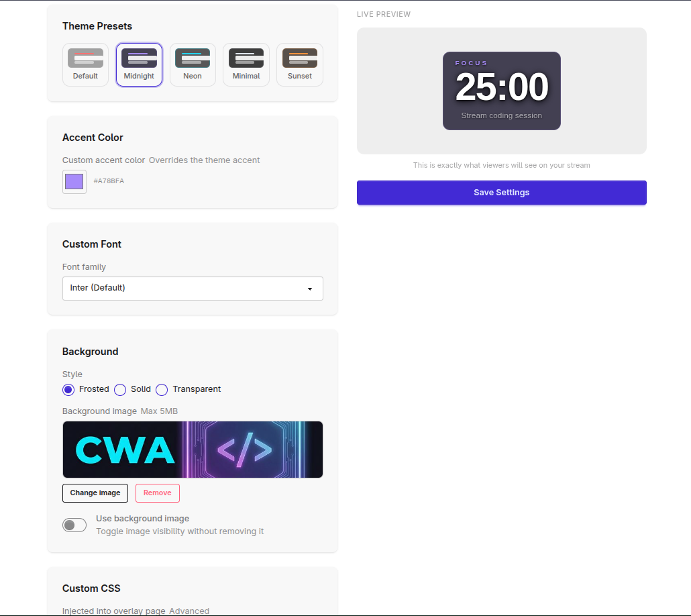Choose the Transparent background style
The image size is (691, 616).
162,390
